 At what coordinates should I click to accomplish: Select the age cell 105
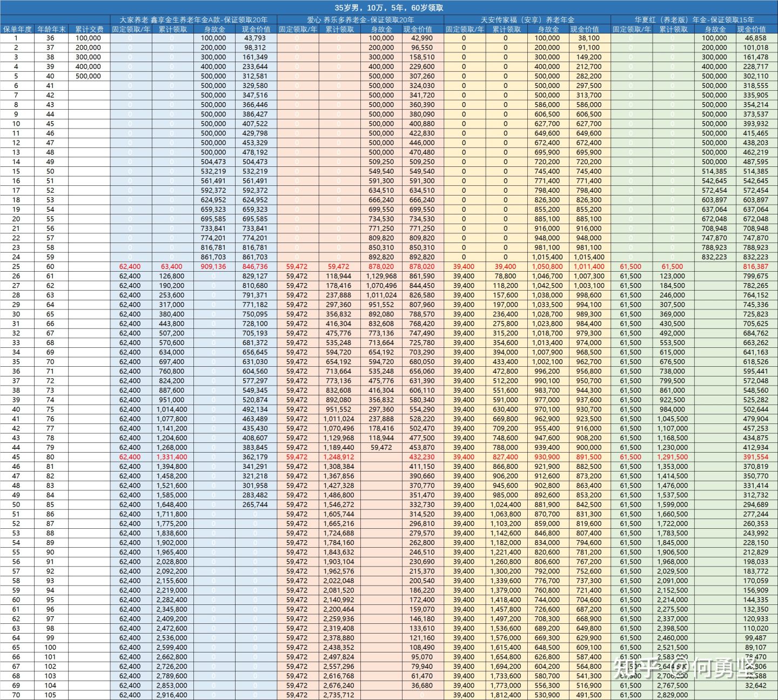pyautogui.click(x=50, y=695)
